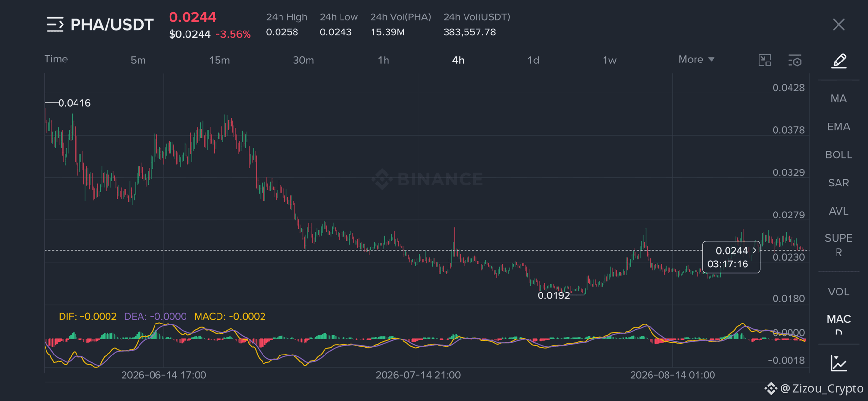Switch to the Time line chart tab
The width and height of the screenshot is (868, 401).
coord(56,59)
